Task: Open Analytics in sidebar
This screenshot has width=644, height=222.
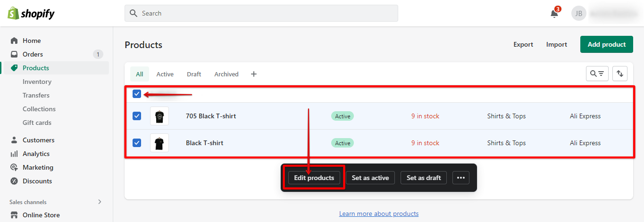Action: point(36,154)
